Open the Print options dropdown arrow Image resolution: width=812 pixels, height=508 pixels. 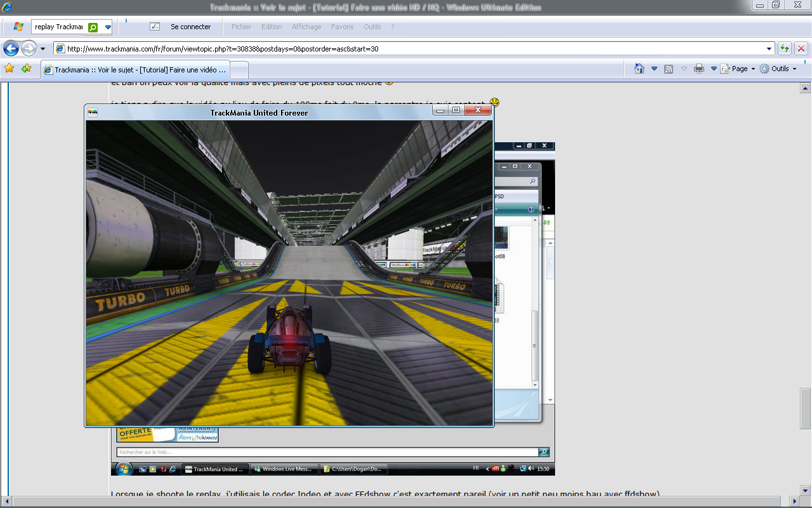(x=714, y=69)
